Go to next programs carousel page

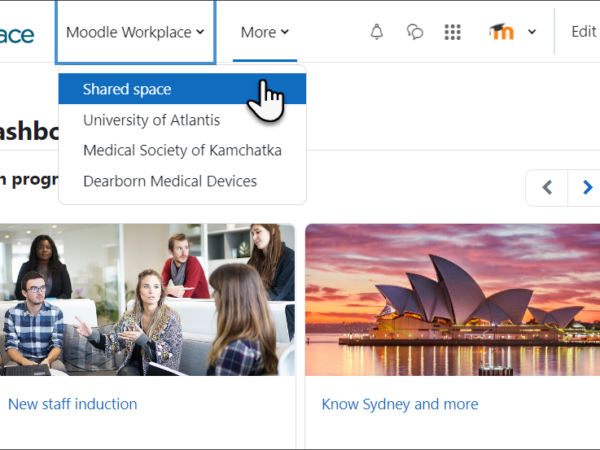585,188
